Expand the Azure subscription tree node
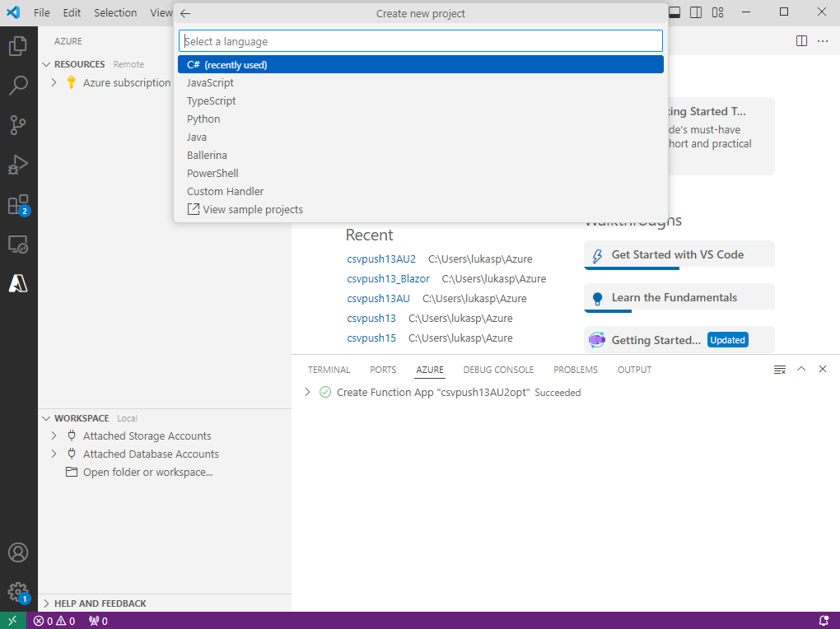This screenshot has width=840, height=629. (x=54, y=82)
